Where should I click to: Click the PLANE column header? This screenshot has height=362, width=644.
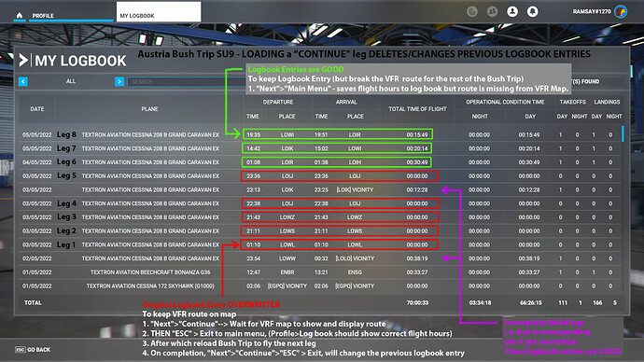tap(149, 109)
